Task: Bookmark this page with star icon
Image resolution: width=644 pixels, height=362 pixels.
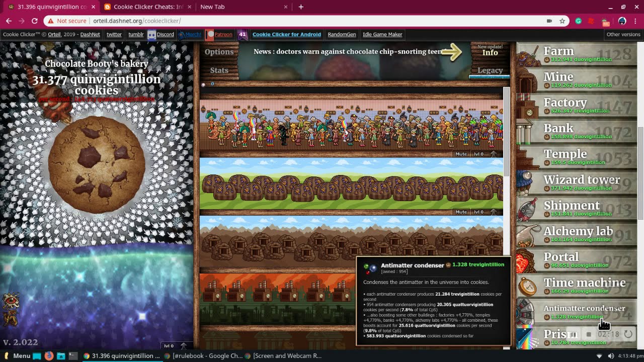Action: pos(562,21)
